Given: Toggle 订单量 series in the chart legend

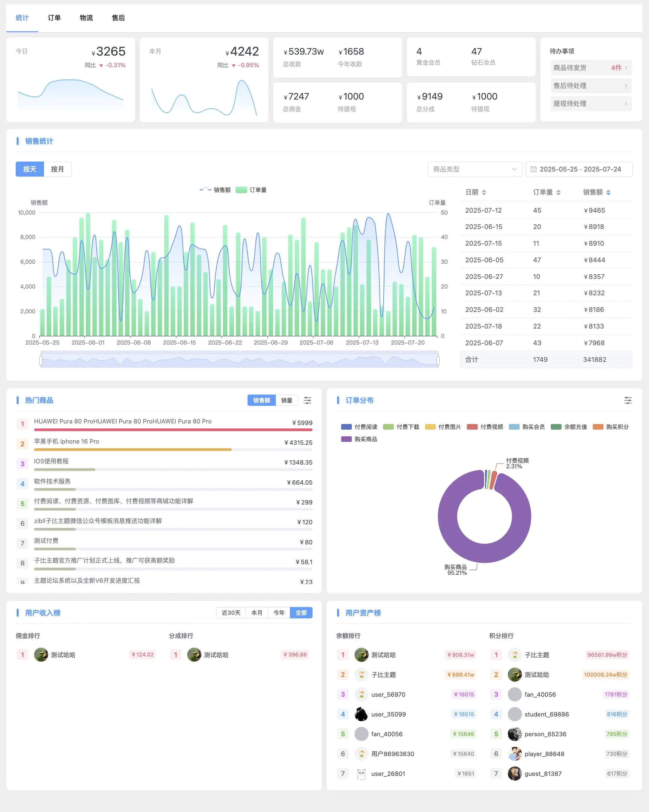Looking at the screenshot, I should (251, 190).
